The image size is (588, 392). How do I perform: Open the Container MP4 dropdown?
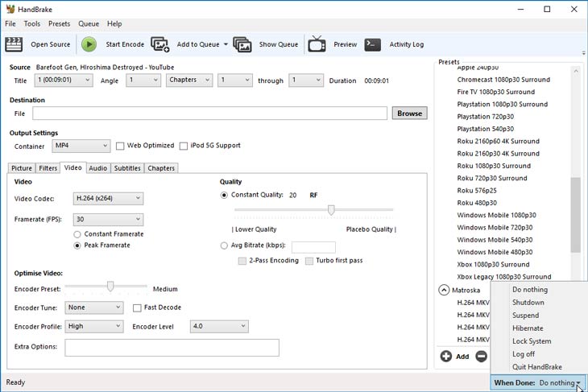click(x=81, y=146)
